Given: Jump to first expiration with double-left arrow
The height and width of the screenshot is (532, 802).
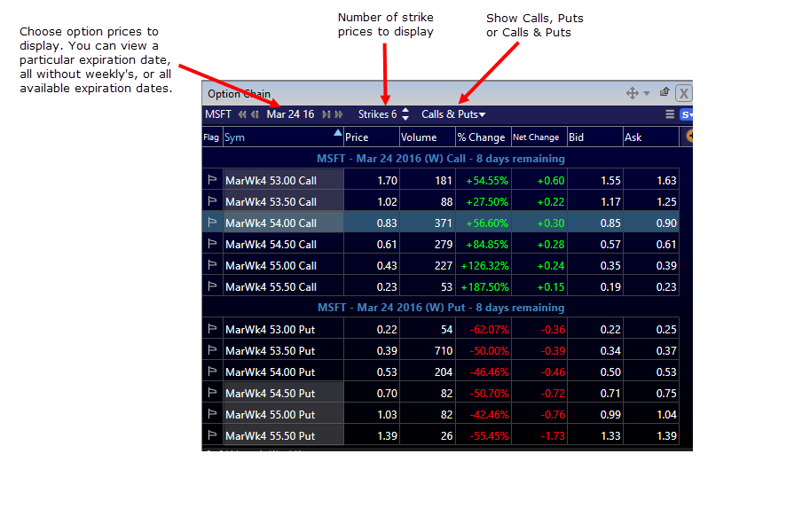Looking at the screenshot, I should pyautogui.click(x=242, y=114).
